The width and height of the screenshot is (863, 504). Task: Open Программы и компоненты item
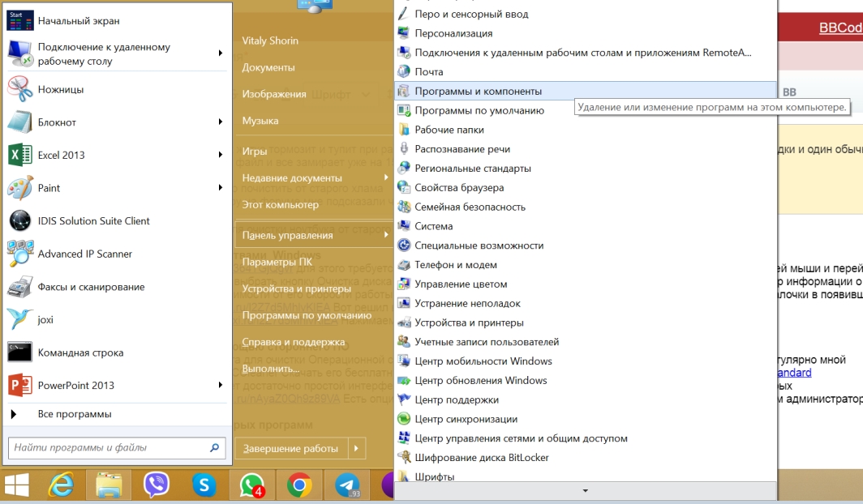tap(478, 92)
